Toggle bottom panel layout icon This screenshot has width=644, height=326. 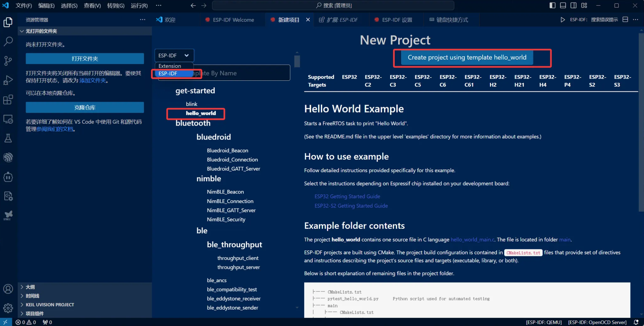click(x=563, y=5)
